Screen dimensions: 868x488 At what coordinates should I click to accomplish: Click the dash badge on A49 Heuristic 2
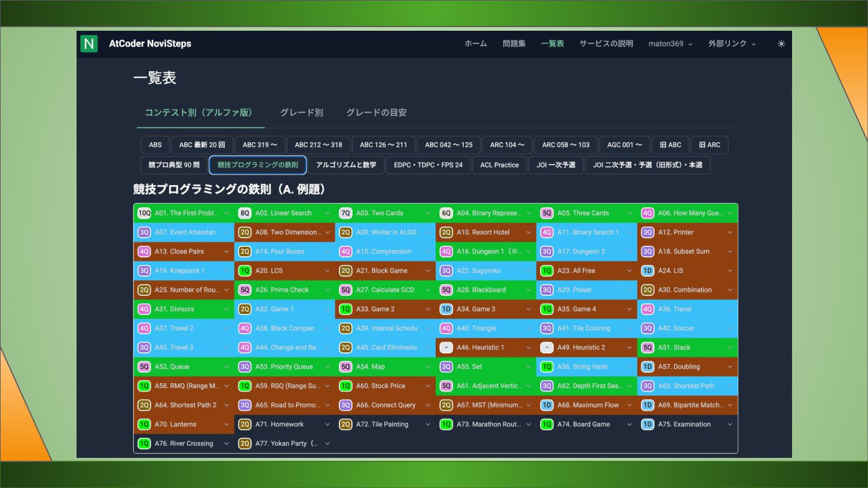click(x=547, y=348)
